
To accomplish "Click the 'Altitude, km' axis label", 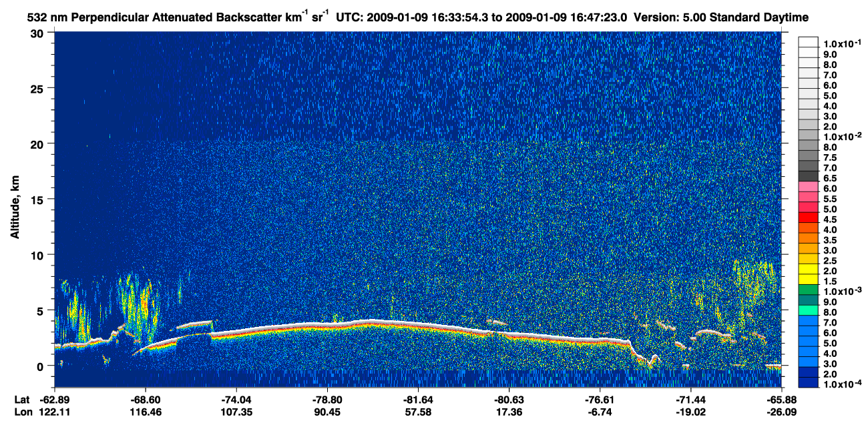I will (14, 206).
